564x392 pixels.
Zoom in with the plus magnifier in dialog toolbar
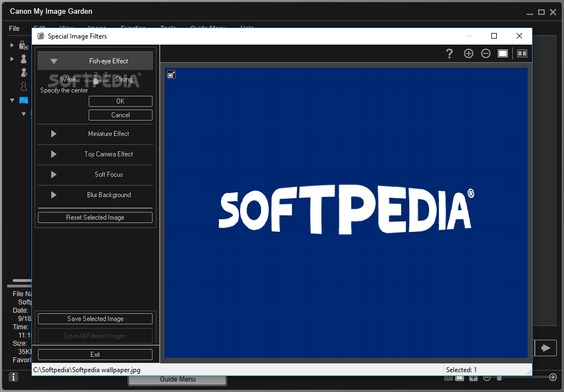point(468,53)
